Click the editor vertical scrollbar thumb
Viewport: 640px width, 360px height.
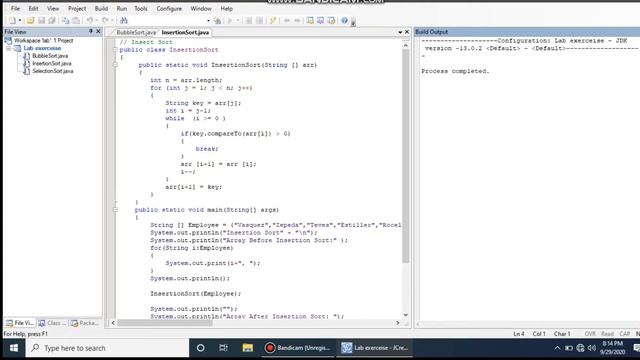[405, 156]
